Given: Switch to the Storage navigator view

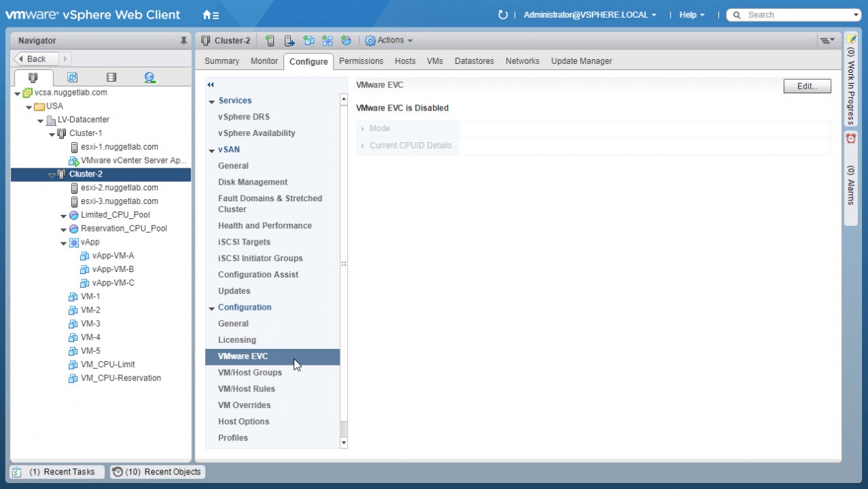Looking at the screenshot, I should click(x=111, y=78).
